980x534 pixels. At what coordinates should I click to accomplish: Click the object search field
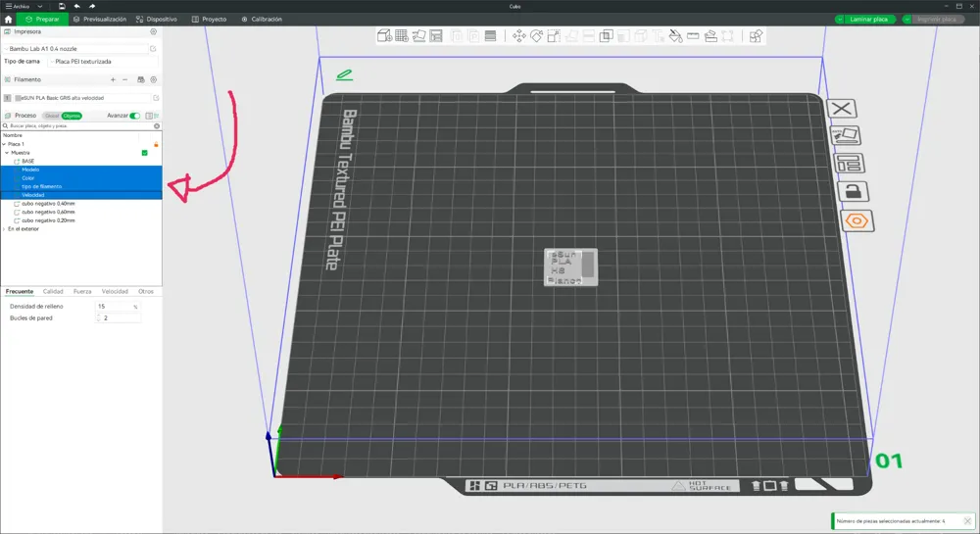click(x=80, y=125)
